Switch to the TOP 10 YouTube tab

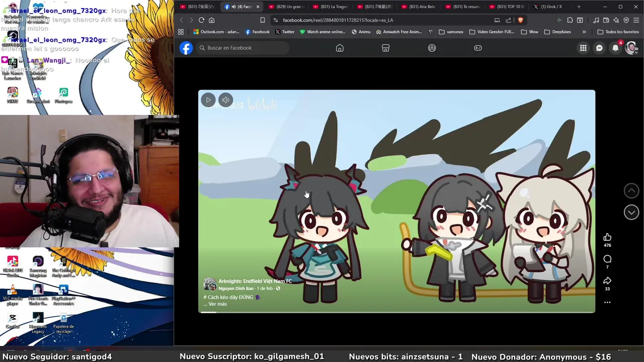[x=508, y=7]
